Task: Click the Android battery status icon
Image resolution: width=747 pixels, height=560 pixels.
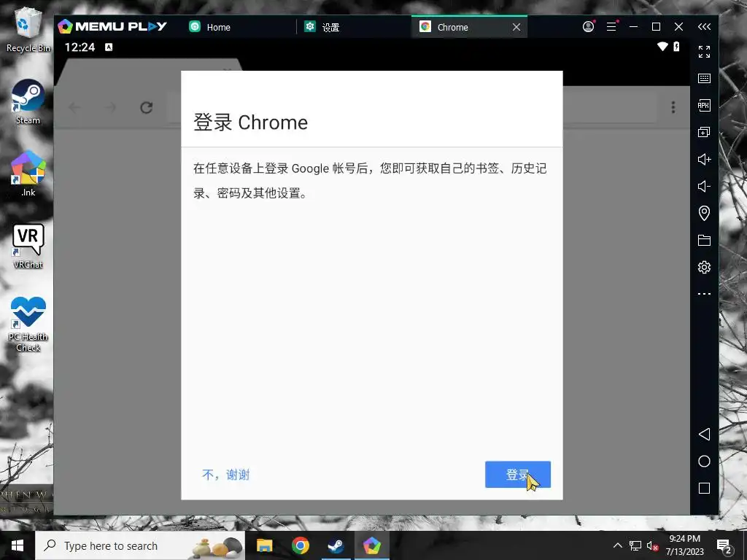Action: [676, 46]
